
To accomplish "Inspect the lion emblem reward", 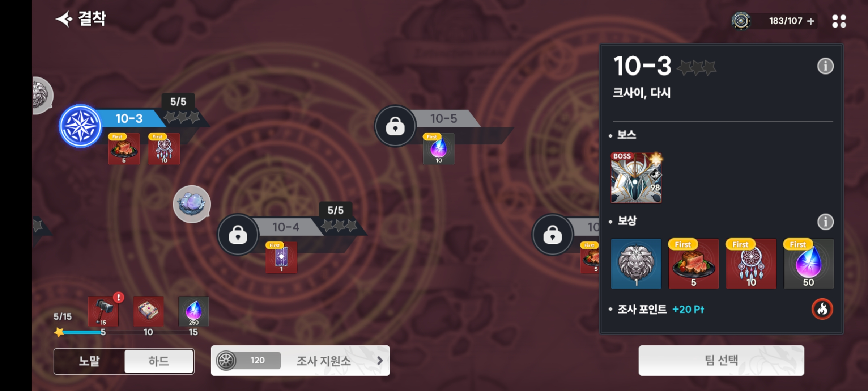I will pyautogui.click(x=636, y=264).
